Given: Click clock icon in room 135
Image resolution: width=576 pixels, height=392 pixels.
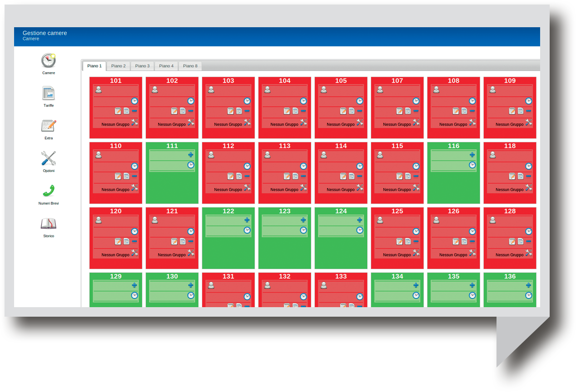Looking at the screenshot, I should 472,295.
